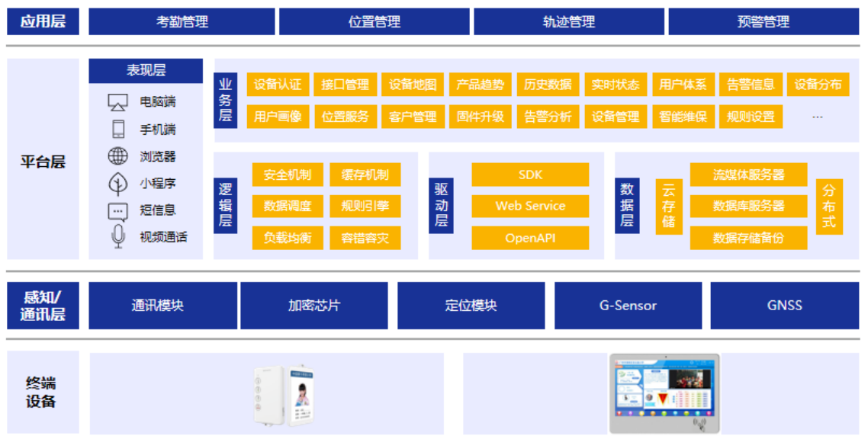Click the touchscreen terminal display image
Image resolution: width=868 pixels, height=439 pixels.
tap(664, 393)
